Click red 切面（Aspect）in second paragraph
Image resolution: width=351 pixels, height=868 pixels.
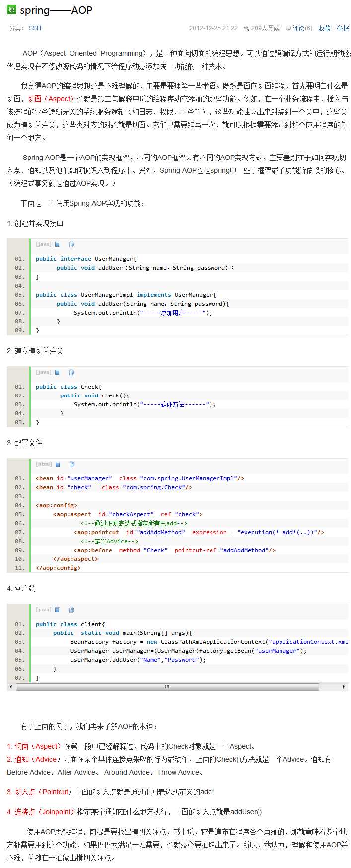tap(52, 99)
